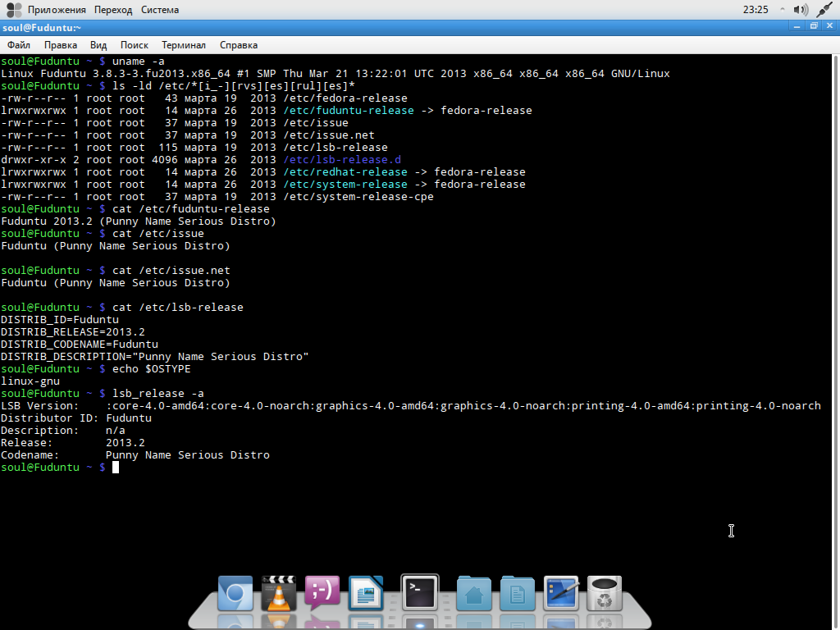Image resolution: width=840 pixels, height=630 pixels.
Task: Click the 'cat /etc/issue.net' command
Action: click(171, 271)
